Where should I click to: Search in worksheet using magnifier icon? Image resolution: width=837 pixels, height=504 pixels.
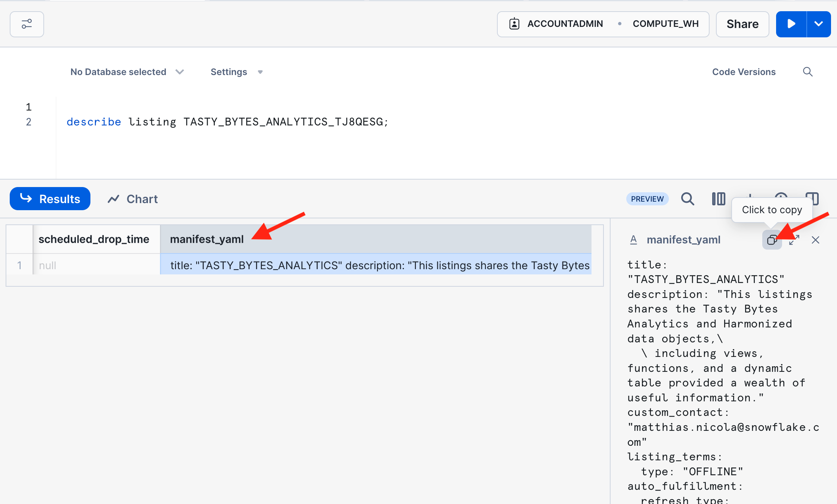[807, 72]
